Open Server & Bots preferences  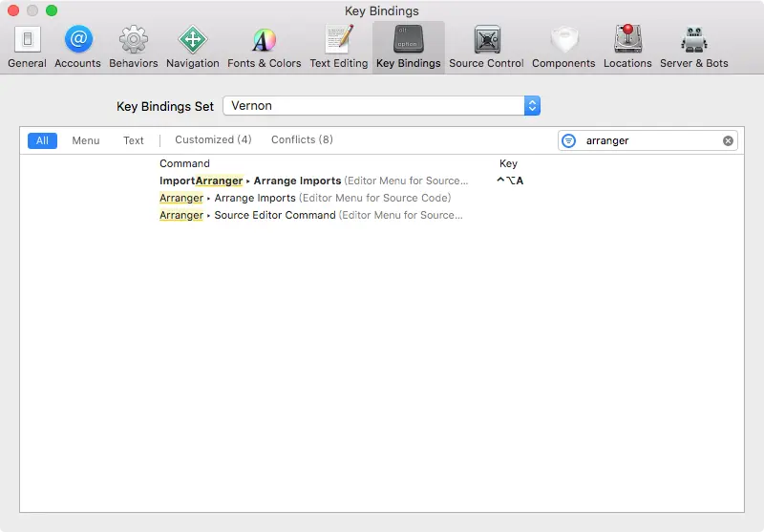[x=694, y=47]
